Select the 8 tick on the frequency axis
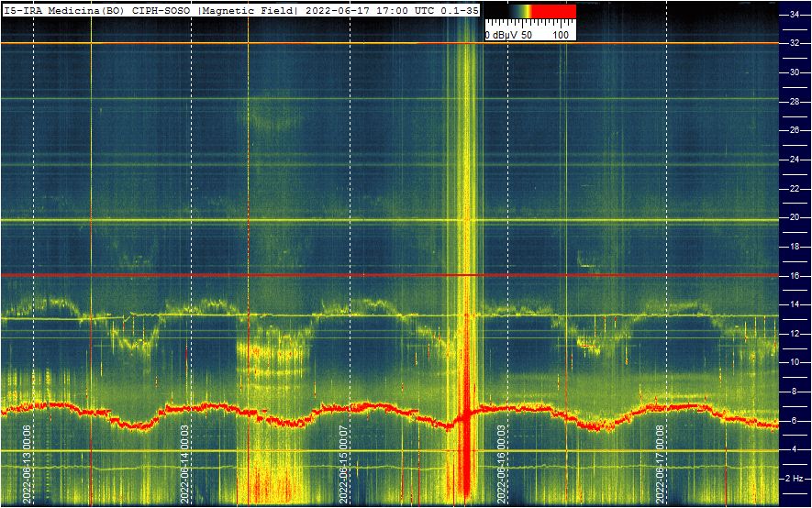Screen dimensions: 812x508 pos(796,392)
